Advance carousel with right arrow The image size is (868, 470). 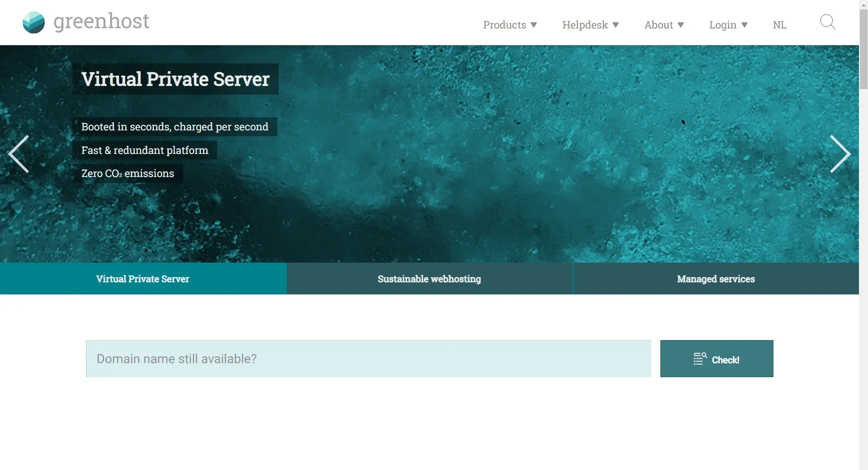pos(840,154)
